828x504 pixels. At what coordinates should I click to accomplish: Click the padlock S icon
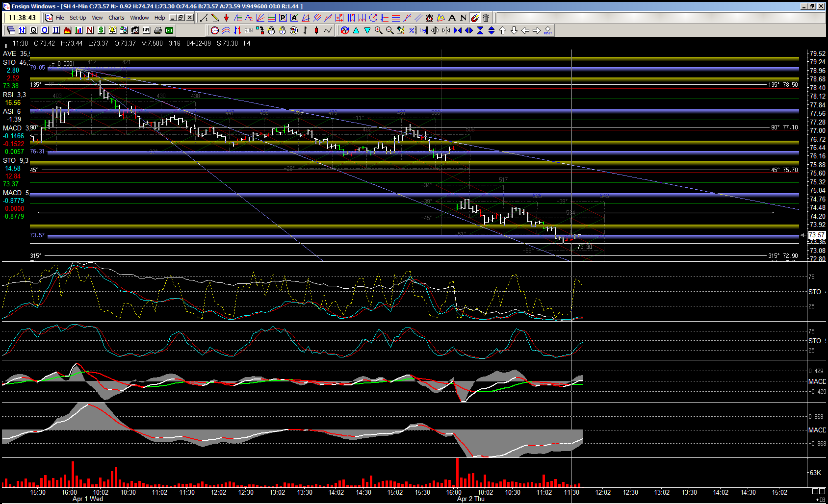[x=271, y=30]
